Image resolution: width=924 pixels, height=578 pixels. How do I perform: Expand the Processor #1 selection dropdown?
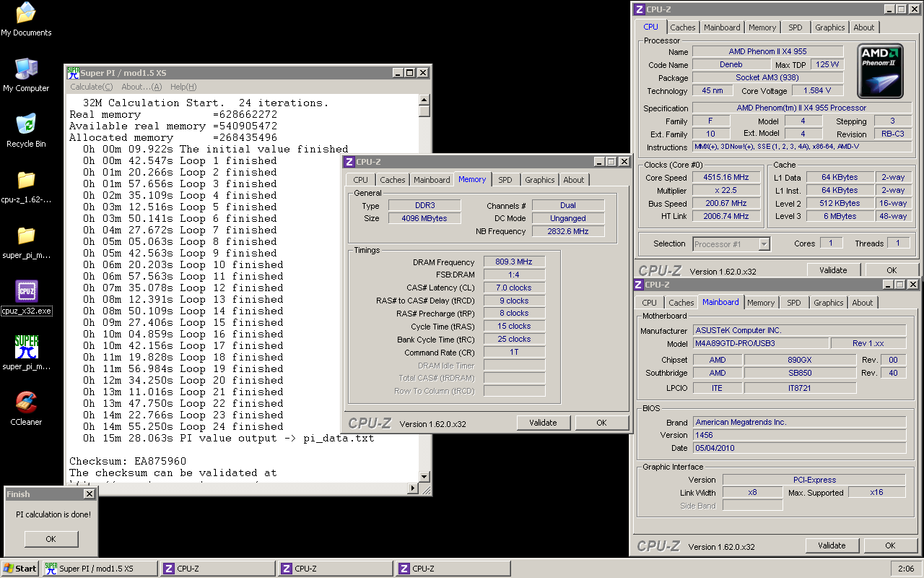point(764,244)
